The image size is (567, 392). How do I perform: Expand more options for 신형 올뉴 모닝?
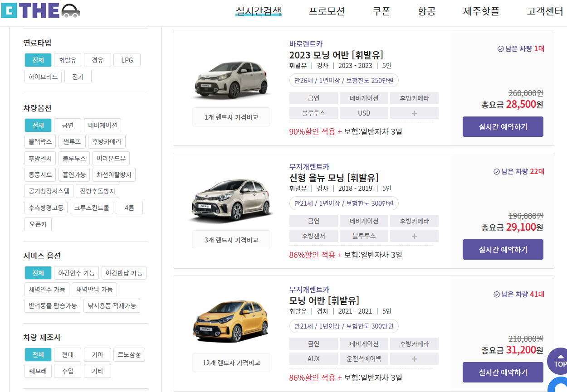(x=414, y=236)
